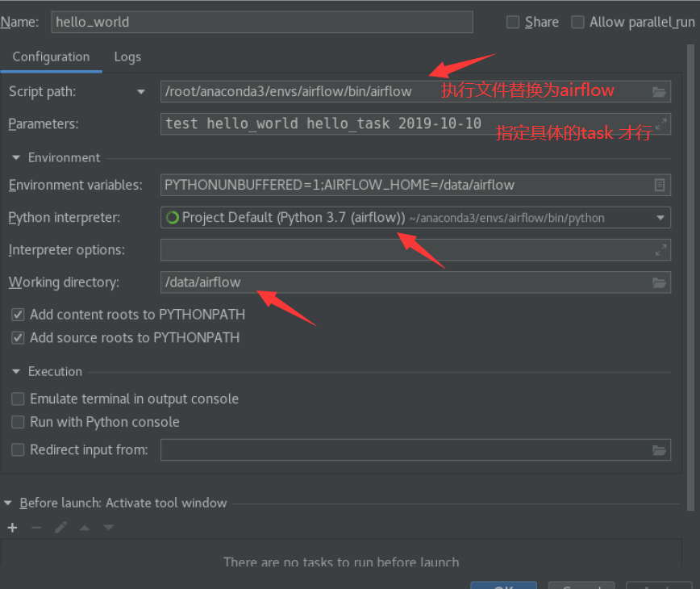Uncheck Add content roots to PYTHONPATH
Screen dimensions: 700x589
(x=18, y=315)
